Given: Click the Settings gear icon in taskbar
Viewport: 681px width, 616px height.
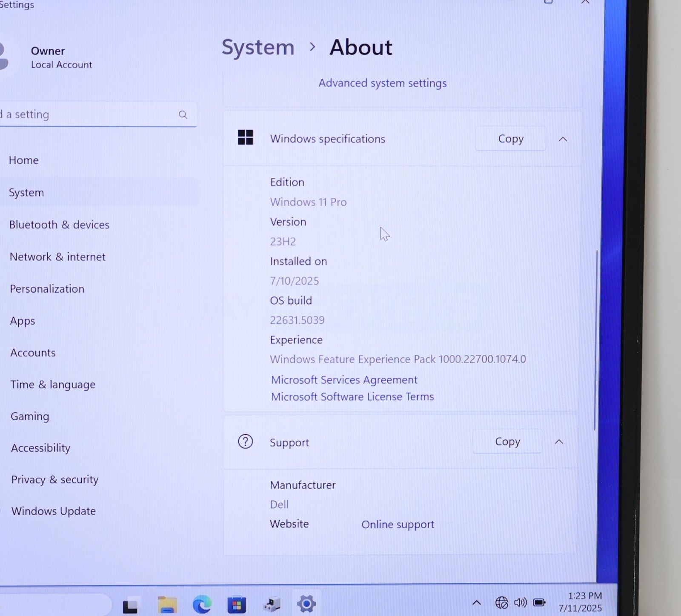Looking at the screenshot, I should coord(306,603).
